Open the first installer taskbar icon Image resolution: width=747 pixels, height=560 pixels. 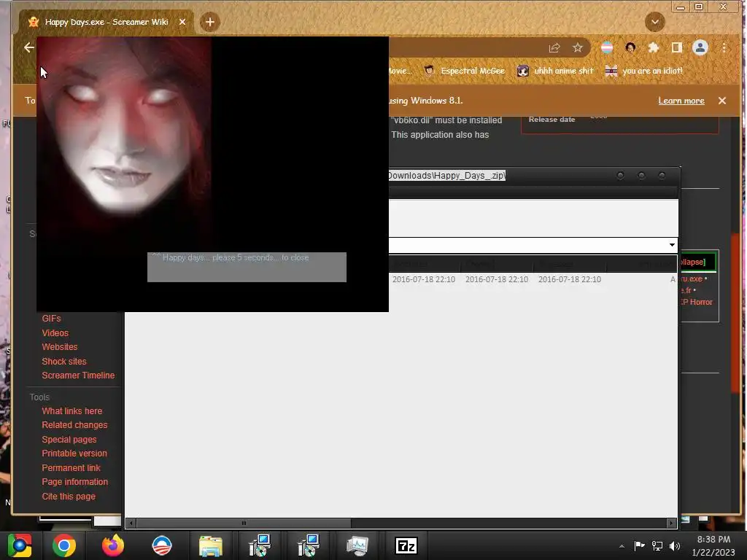coord(260,545)
